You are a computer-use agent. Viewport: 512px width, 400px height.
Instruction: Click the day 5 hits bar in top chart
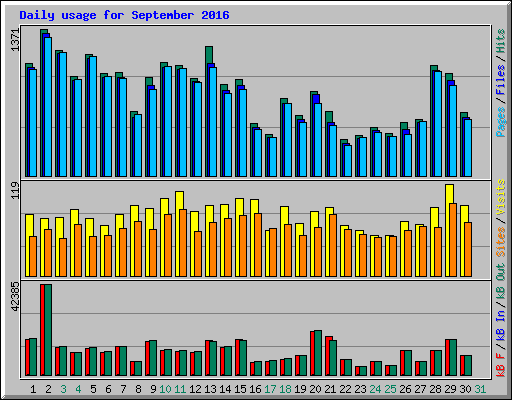pos(87,116)
